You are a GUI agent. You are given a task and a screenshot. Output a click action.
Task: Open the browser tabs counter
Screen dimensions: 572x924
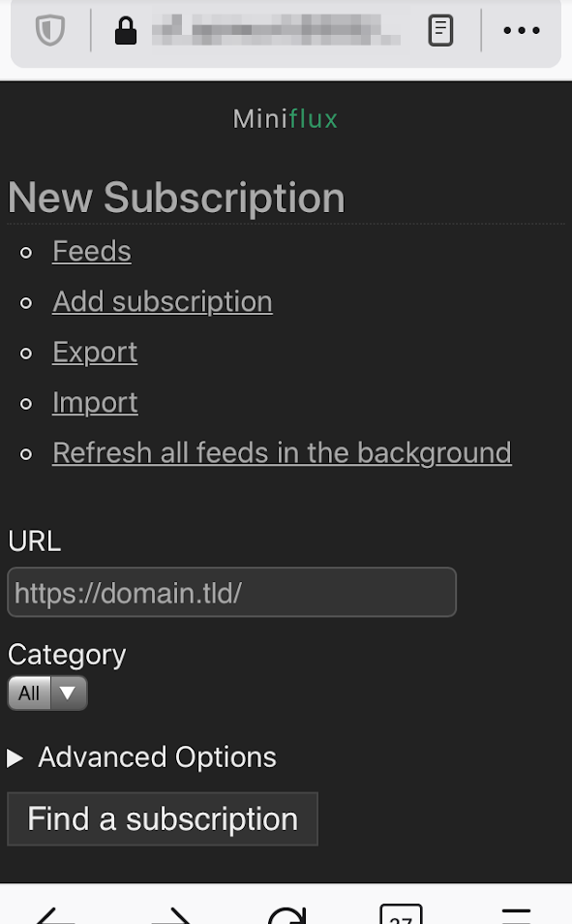(401, 915)
